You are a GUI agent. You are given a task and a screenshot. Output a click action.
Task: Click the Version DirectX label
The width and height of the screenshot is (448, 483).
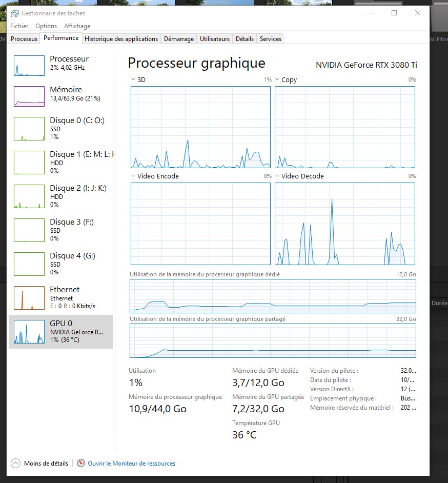[332, 389]
